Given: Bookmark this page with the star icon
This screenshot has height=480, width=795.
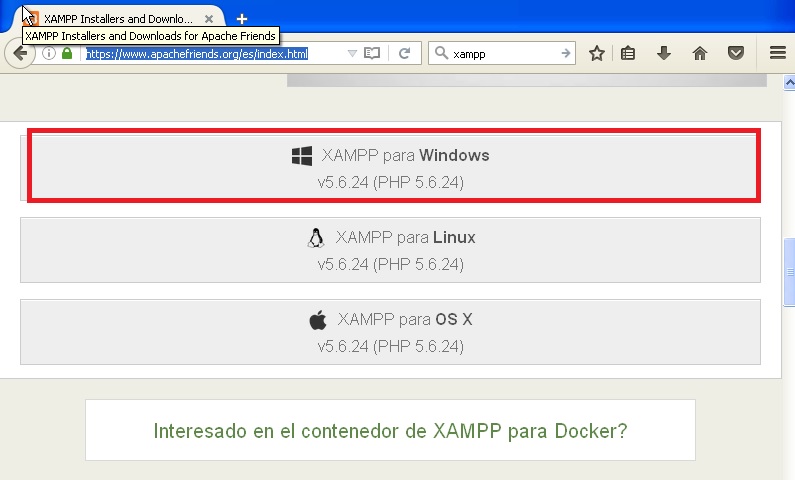Looking at the screenshot, I should [597, 53].
